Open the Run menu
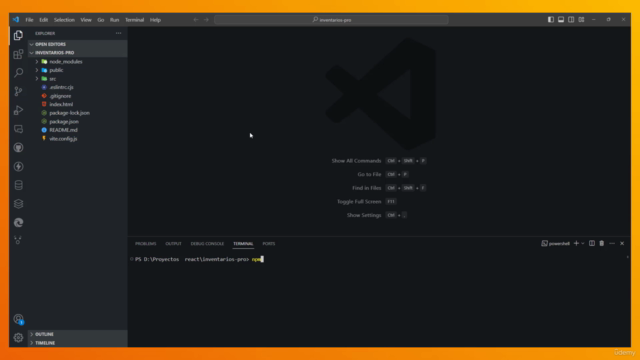 (x=114, y=20)
